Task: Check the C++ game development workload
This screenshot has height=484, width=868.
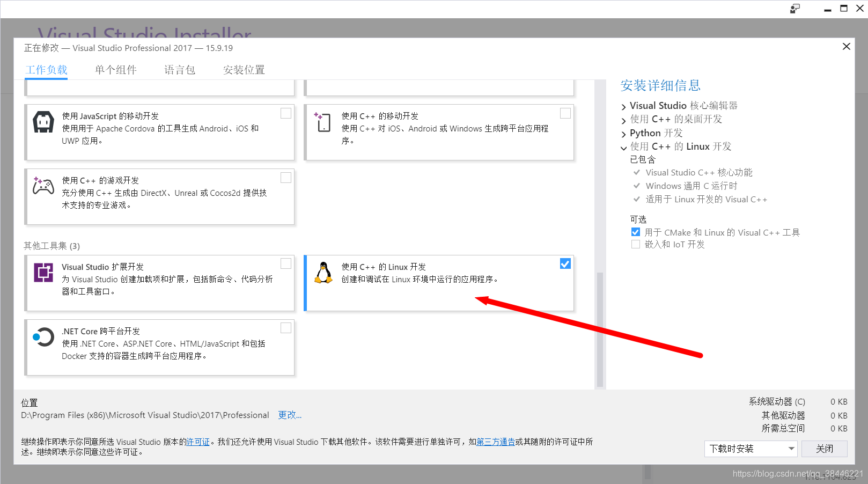Action: [x=286, y=178]
